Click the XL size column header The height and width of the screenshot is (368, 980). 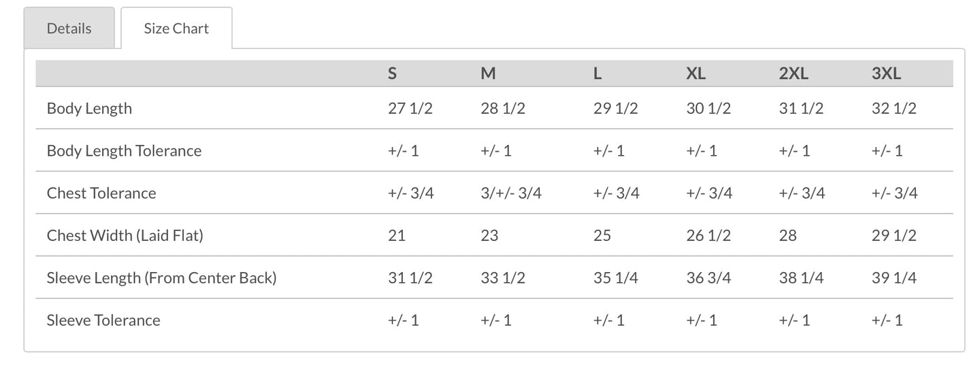tap(696, 74)
